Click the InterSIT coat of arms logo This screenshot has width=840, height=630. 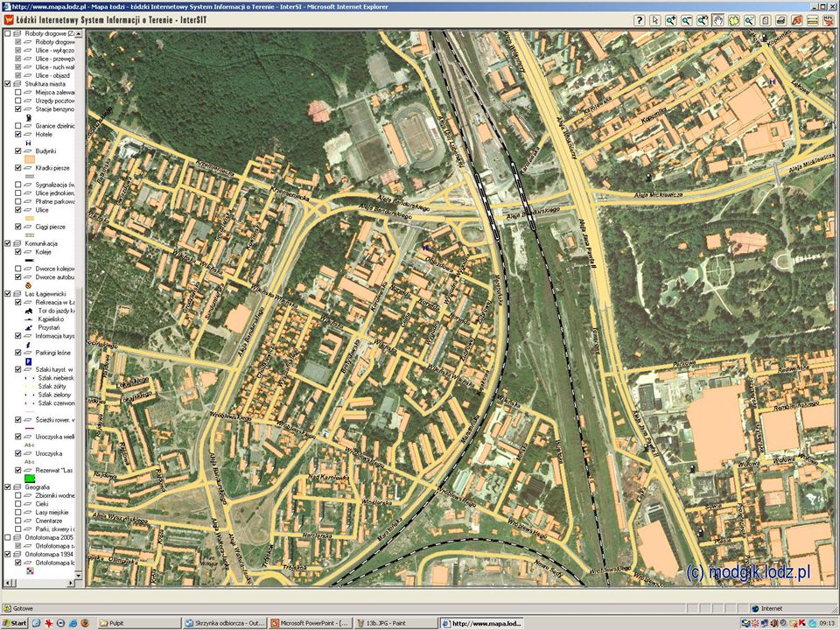coord(9,20)
